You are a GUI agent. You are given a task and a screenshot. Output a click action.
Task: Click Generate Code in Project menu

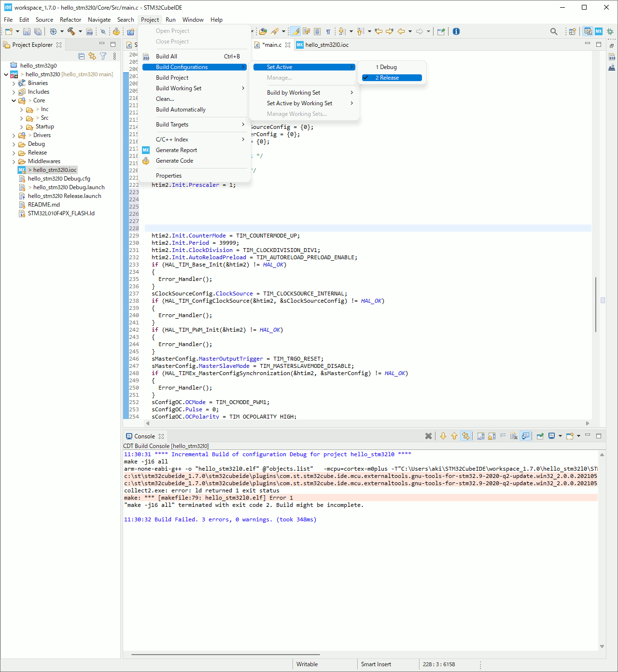tap(195, 161)
